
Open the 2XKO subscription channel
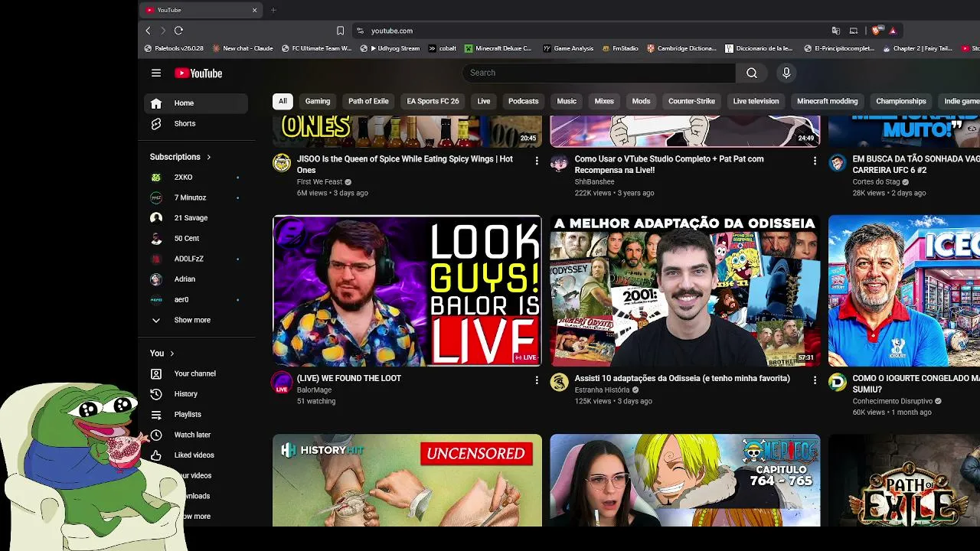(x=196, y=178)
